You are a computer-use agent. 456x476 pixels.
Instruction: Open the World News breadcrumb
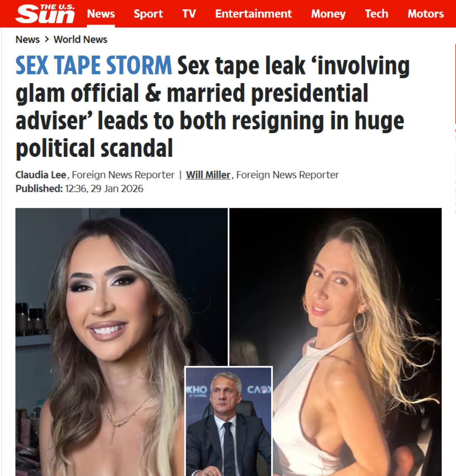[x=80, y=39]
